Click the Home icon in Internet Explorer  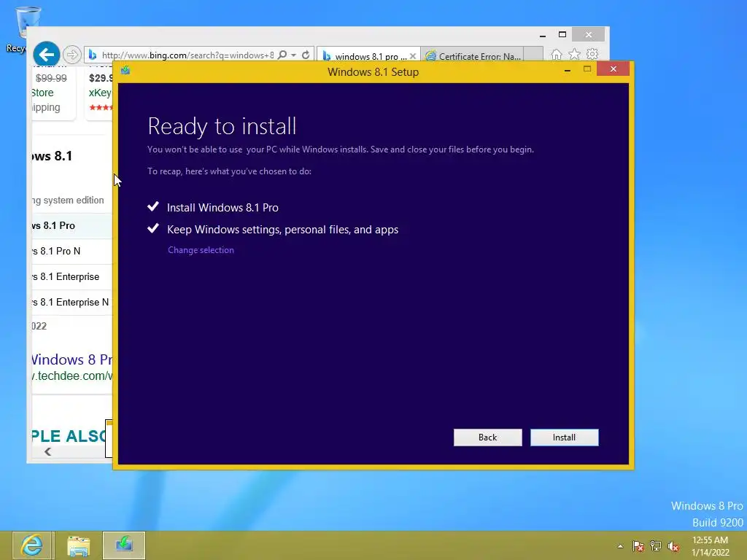[556, 54]
